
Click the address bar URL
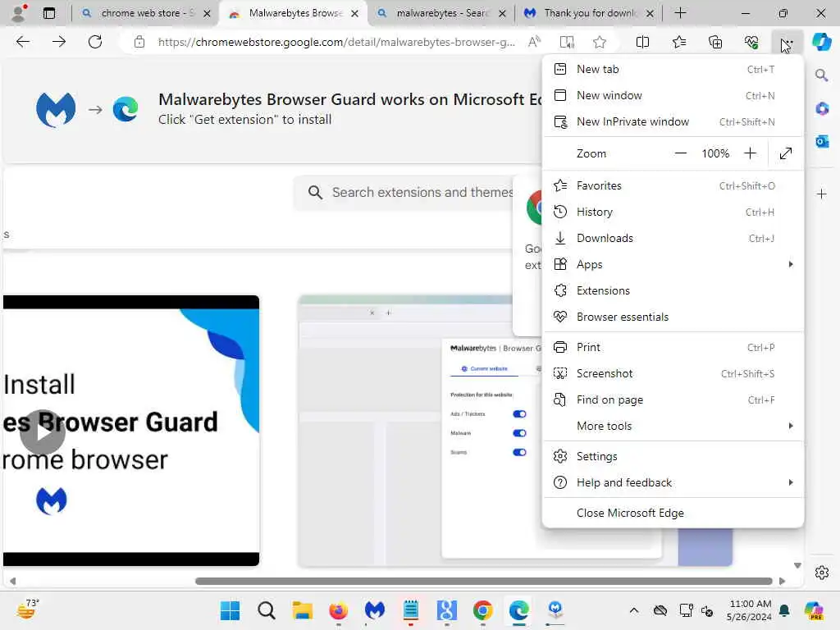tap(336, 42)
